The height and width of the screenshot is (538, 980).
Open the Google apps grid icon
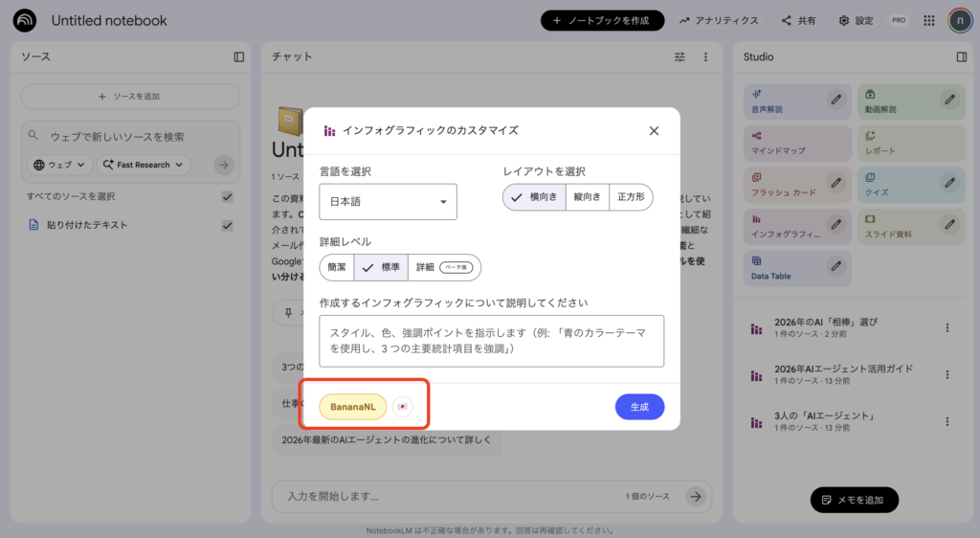(928, 20)
